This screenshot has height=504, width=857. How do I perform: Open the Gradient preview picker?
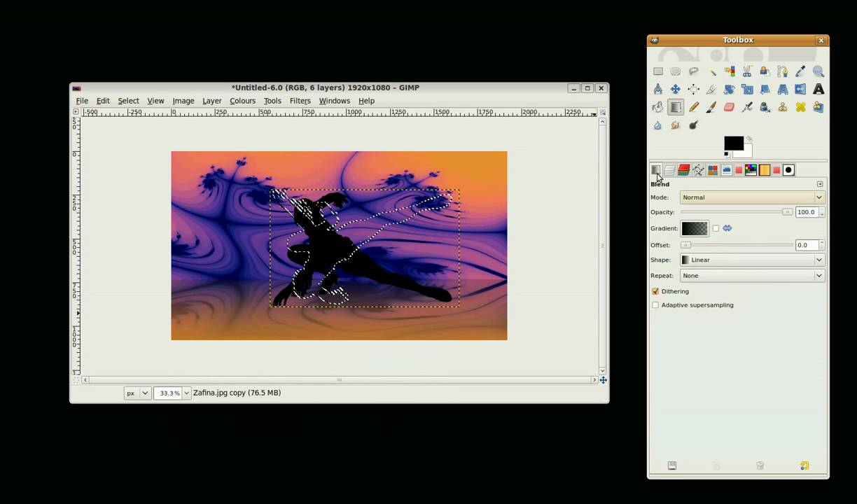[695, 228]
